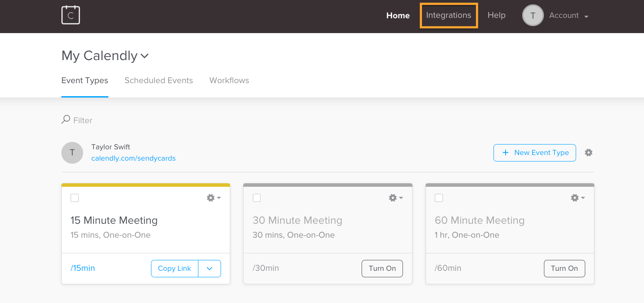Open the gear settings beside New Event Type
This screenshot has width=644, height=303.
click(x=589, y=152)
